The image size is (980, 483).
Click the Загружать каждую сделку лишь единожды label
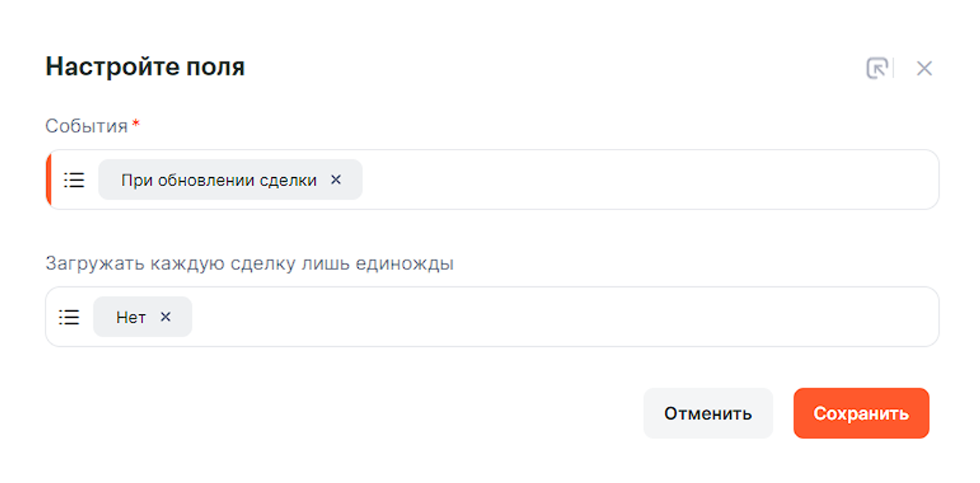[249, 264]
